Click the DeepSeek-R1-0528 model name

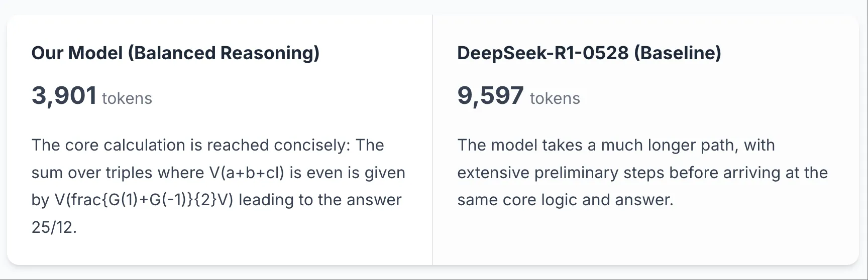(542, 53)
